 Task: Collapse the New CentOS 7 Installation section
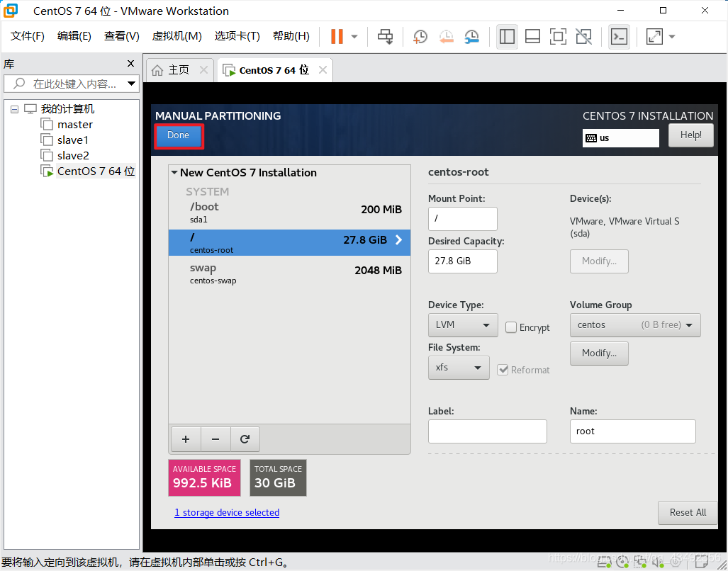pyautogui.click(x=174, y=173)
